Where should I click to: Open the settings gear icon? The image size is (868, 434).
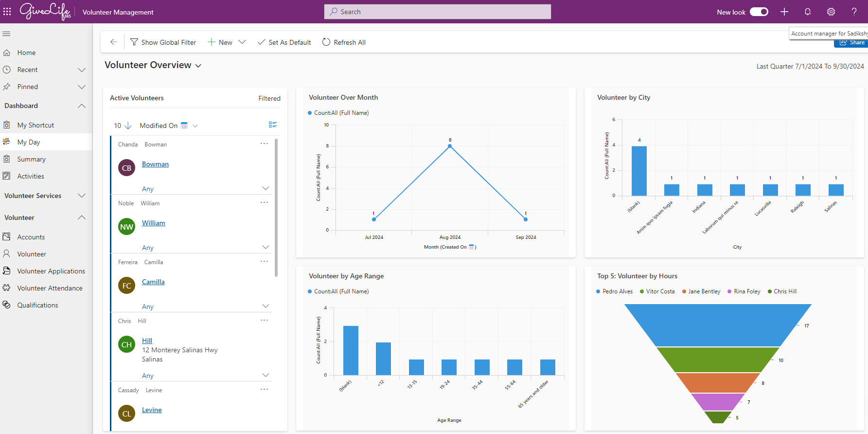coord(831,12)
